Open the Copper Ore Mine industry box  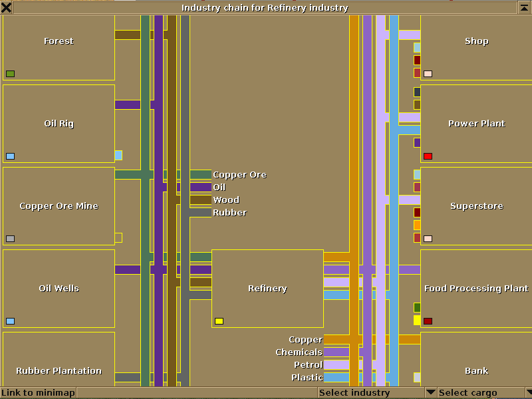59,206
